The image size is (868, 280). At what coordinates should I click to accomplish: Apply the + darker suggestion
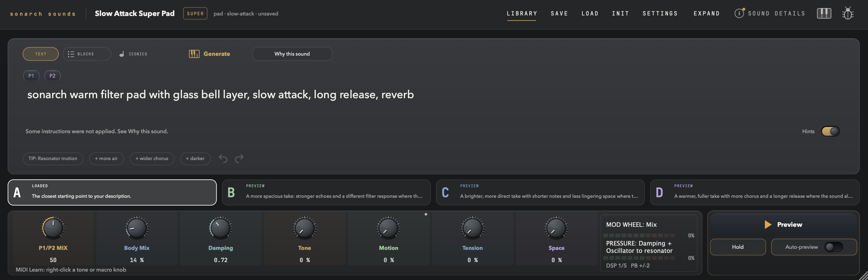tap(195, 158)
